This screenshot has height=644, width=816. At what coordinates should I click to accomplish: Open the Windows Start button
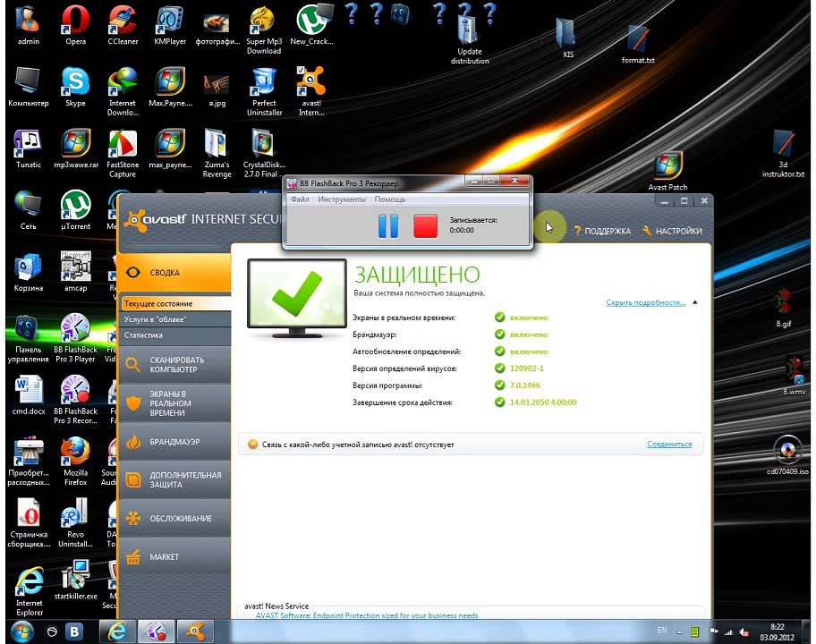(x=21, y=631)
